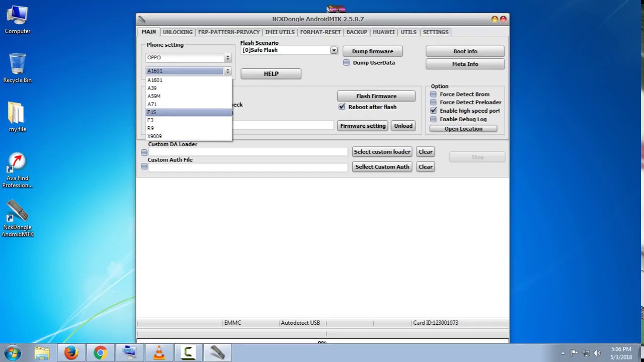The height and width of the screenshot is (362, 644).
Task: Toggle the Custom DA Loader checkbox
Action: point(144,152)
